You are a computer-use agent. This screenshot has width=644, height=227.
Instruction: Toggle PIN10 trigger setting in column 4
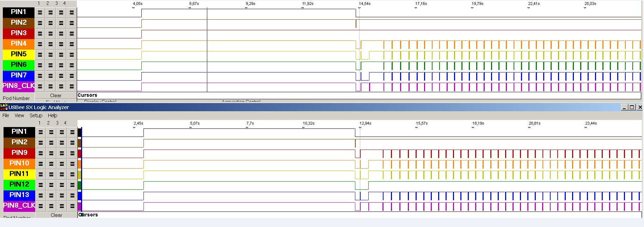72,164
